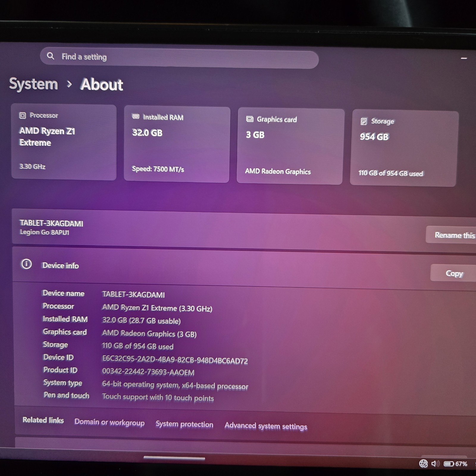476x476 pixels.
Task: Click the Related links label
Action: [43, 420]
